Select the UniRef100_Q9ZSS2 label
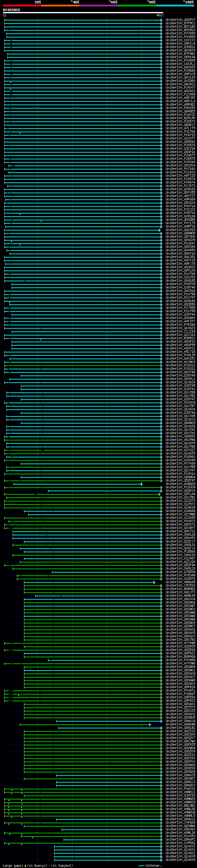197x868 pixels. click(180, 731)
